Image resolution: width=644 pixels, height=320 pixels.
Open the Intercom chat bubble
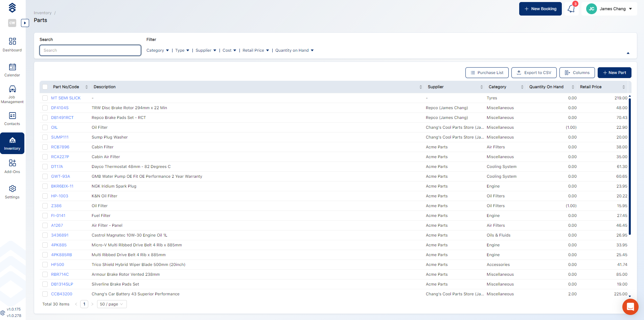click(x=630, y=307)
